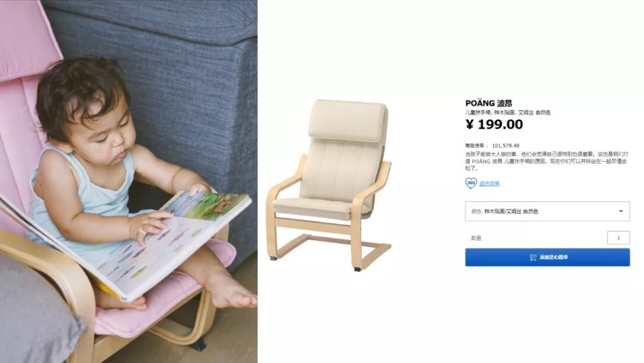Open the baby reading lifestyle photo
Viewport: 644px width, 363px height.
click(129, 181)
